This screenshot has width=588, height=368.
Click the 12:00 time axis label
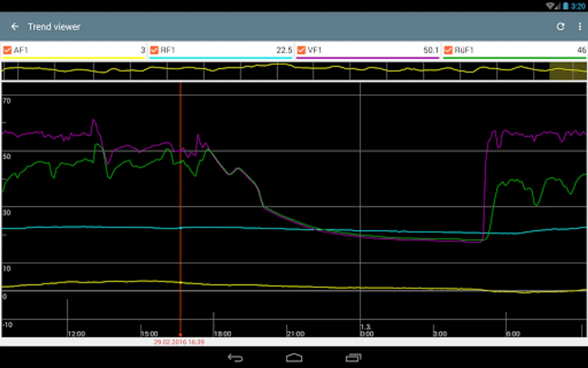[x=76, y=334]
